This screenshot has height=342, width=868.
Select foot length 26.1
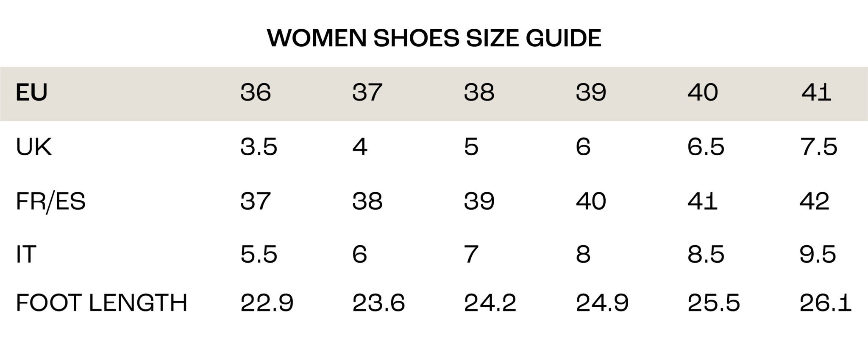tap(825, 303)
